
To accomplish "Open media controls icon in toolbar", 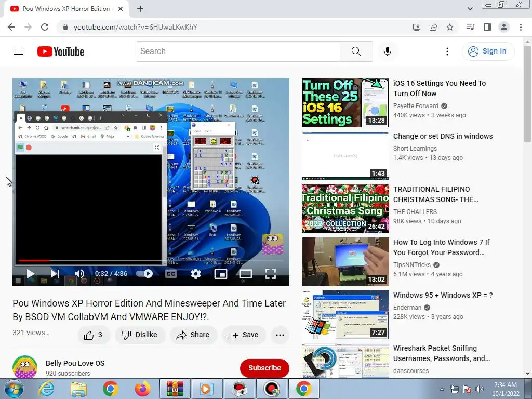I will pos(470,27).
